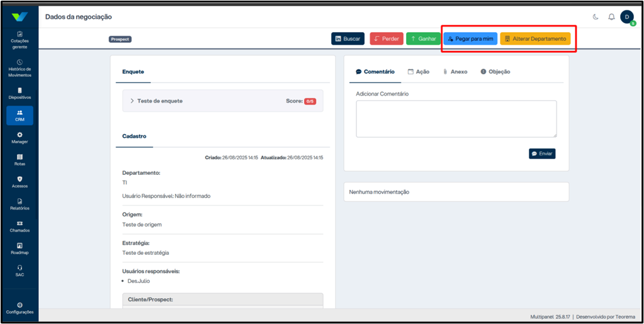Click the Alterar Departamento button
Viewport: 644px width, 324px height.
pyautogui.click(x=535, y=38)
